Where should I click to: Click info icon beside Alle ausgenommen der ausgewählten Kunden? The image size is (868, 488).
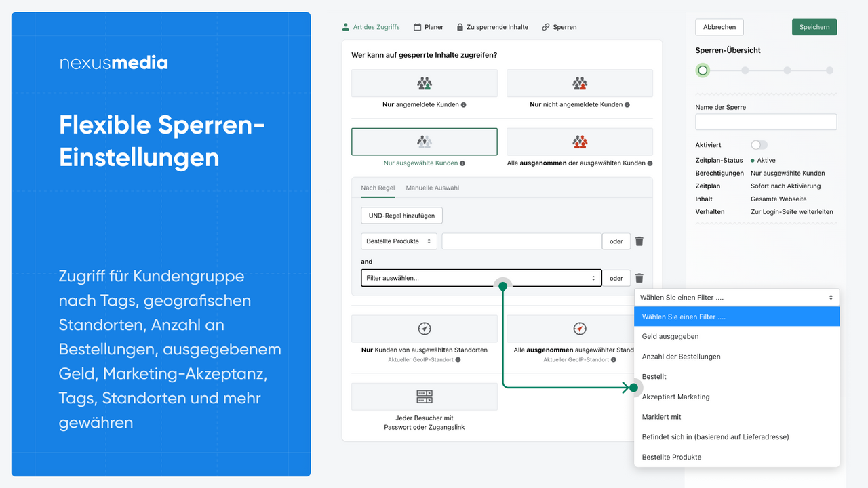(650, 163)
